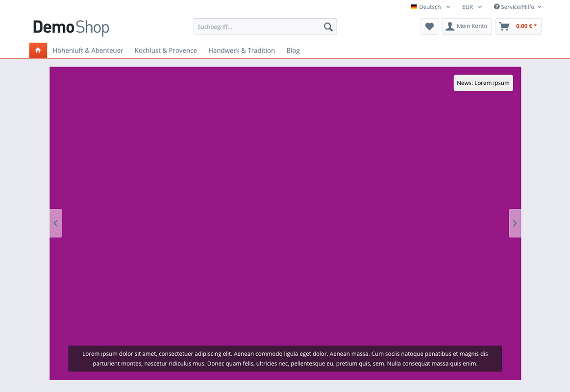Image resolution: width=570 pixels, height=392 pixels.
Task: Expand the EUR currency dropdown
Action: [x=472, y=7]
